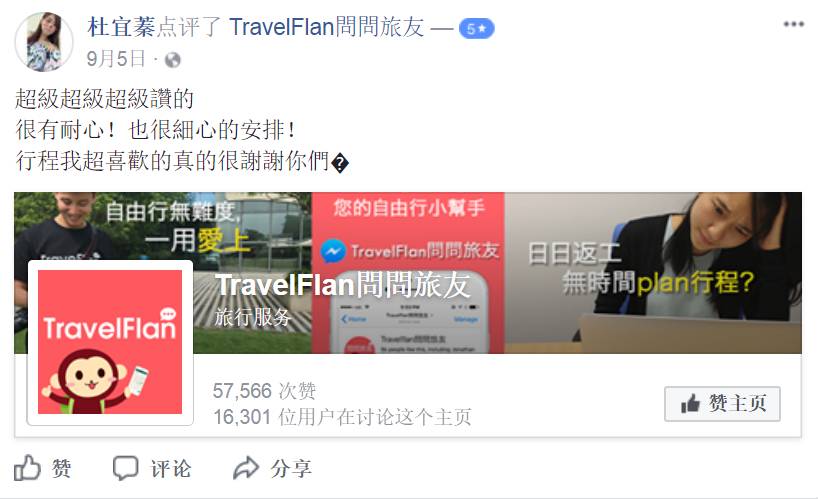Click the 5-star rating badge

(476, 28)
